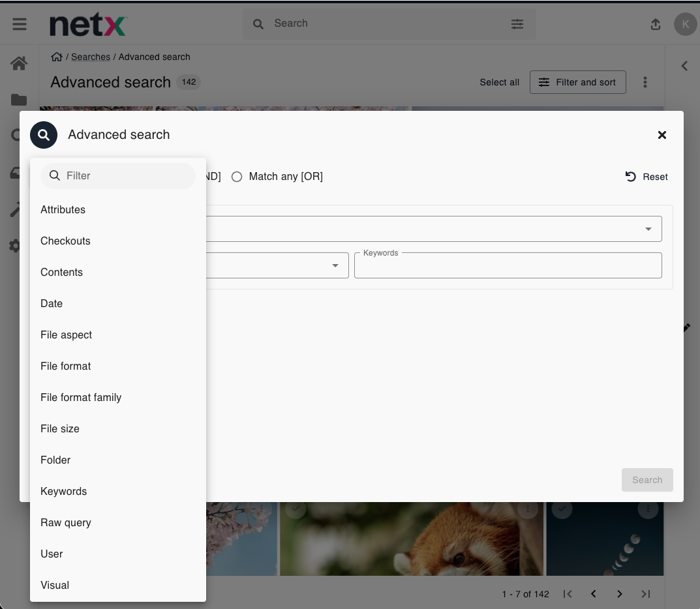Click the upload icon in header
Image resolution: width=700 pixels, height=609 pixels.
[x=656, y=24]
